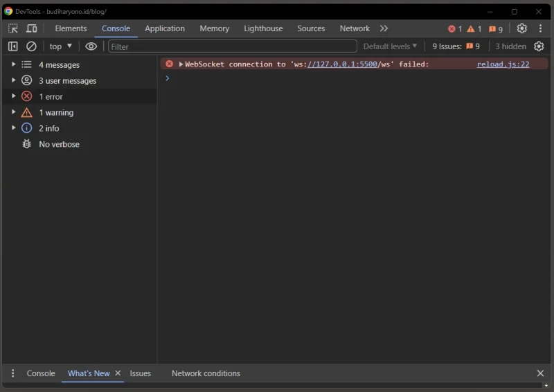
Task: Select the No verbose row text
Action: coord(59,144)
